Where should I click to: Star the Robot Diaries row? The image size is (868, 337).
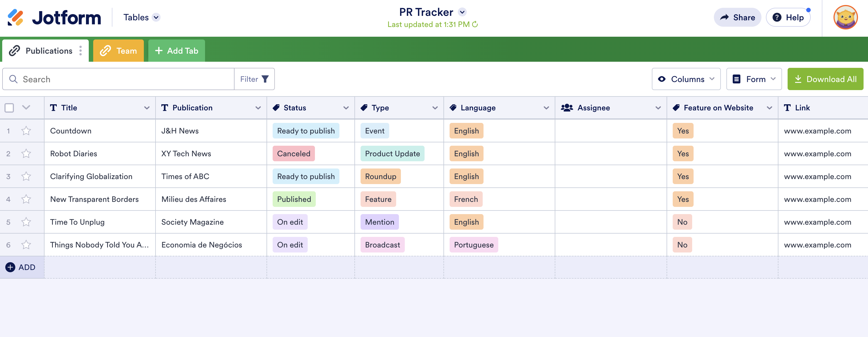[26, 153]
